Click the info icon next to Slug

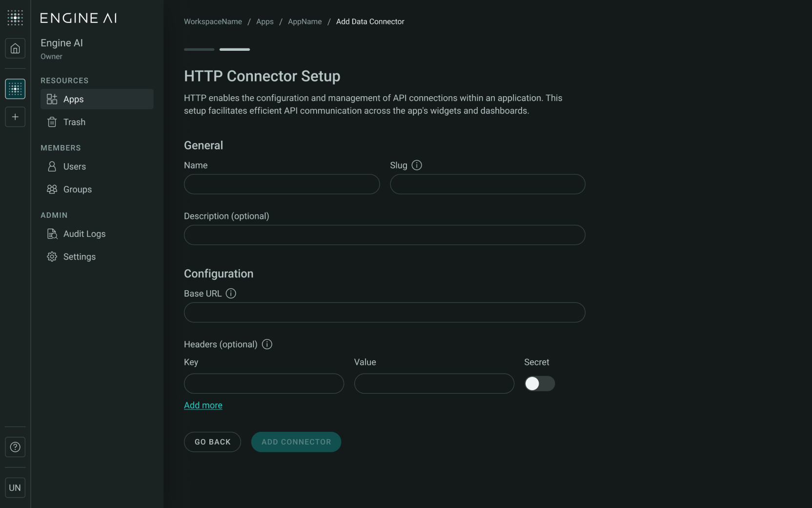coord(417,165)
